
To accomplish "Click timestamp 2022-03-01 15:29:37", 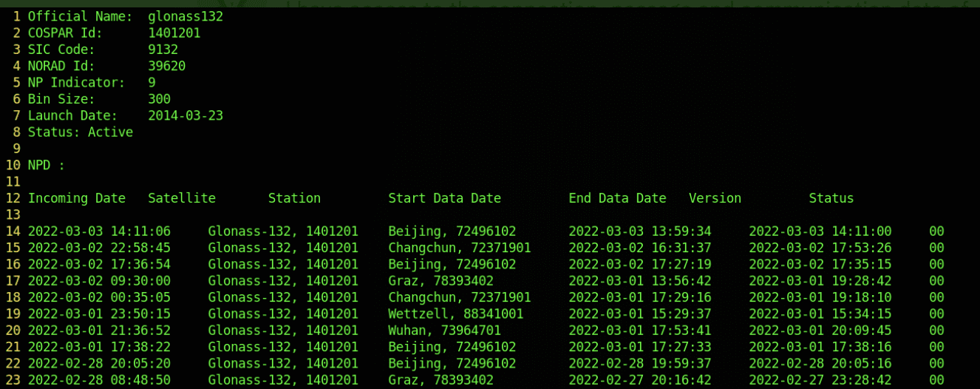I will (x=640, y=314).
